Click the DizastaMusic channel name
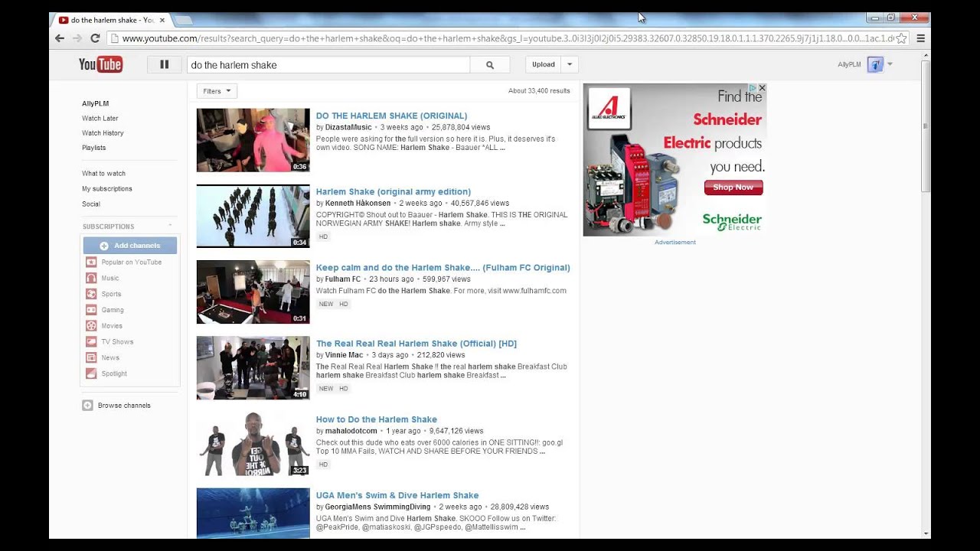Screen dimensions: 980x551 pos(348,127)
